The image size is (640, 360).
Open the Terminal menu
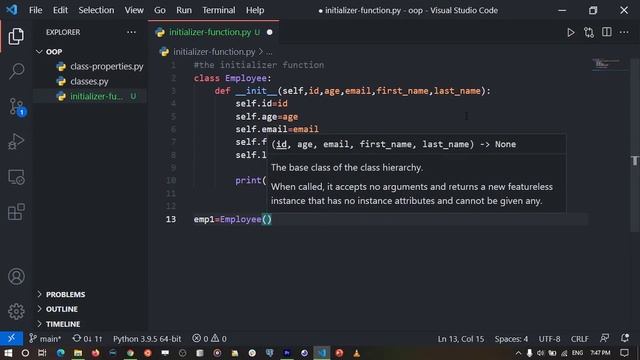(219, 10)
